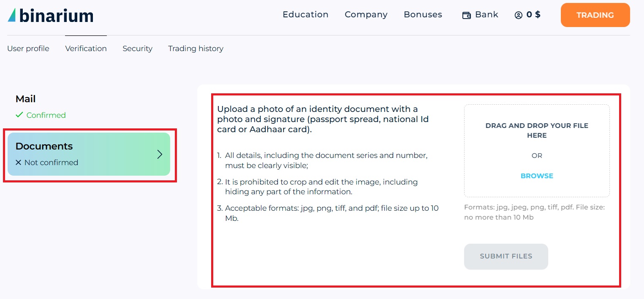Go to the User profile tab
Image resolution: width=644 pixels, height=299 pixels.
[28, 49]
